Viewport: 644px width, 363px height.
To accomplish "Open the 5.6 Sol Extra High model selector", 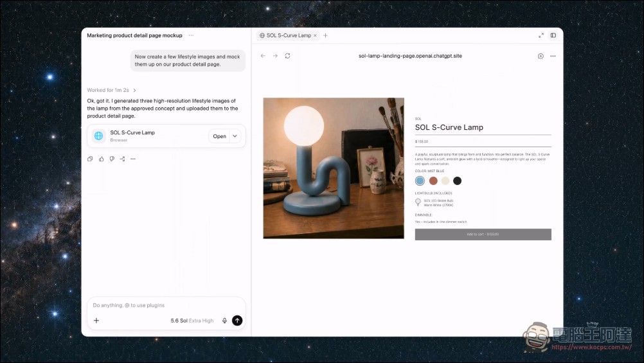I will pos(192,321).
